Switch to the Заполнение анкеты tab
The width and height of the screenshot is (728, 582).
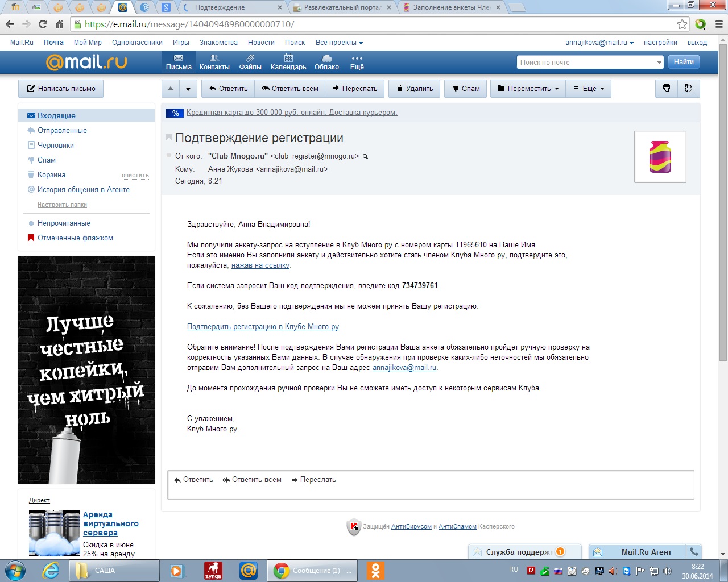pos(452,8)
